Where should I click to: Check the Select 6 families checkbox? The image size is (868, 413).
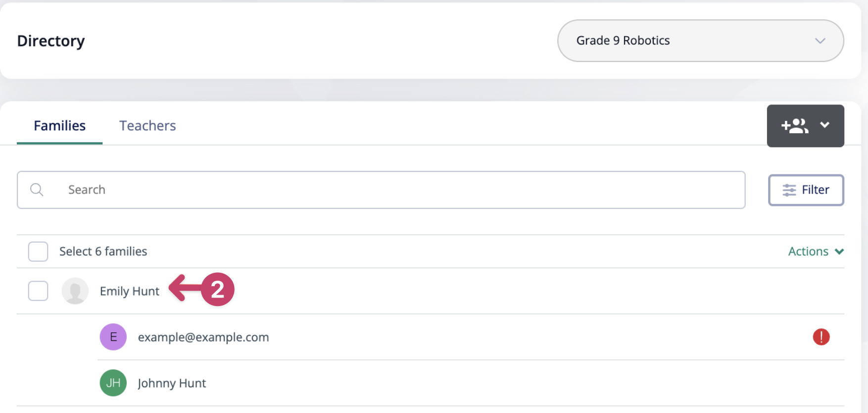38,252
